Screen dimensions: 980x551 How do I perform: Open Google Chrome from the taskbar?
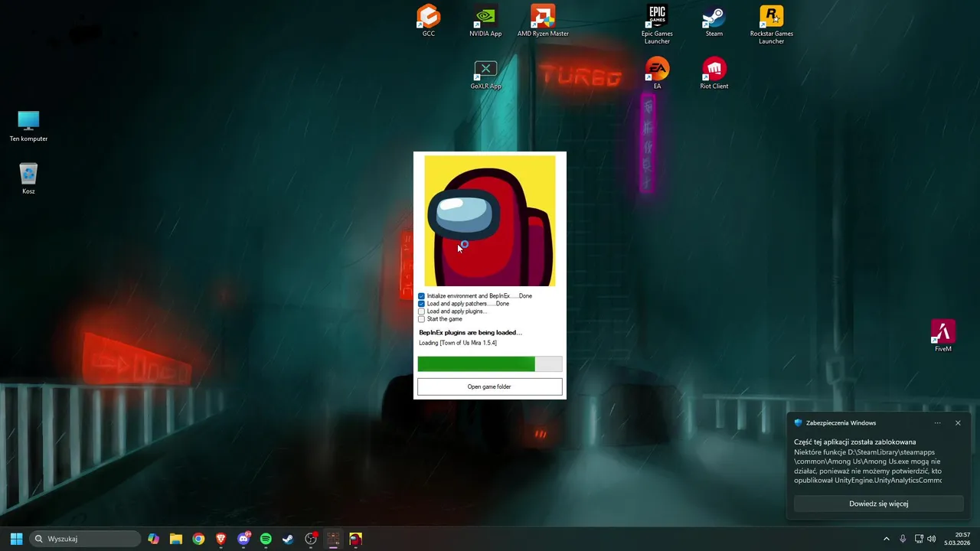click(x=198, y=539)
